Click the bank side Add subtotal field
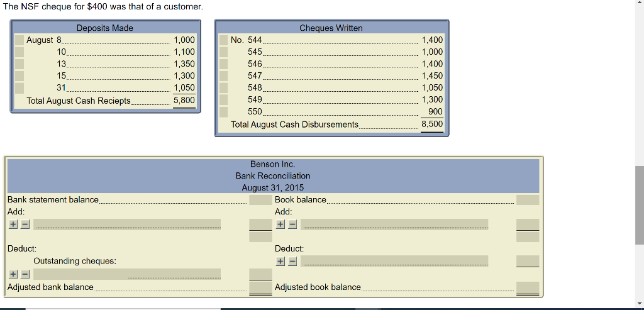644x310 pixels. coord(260,237)
